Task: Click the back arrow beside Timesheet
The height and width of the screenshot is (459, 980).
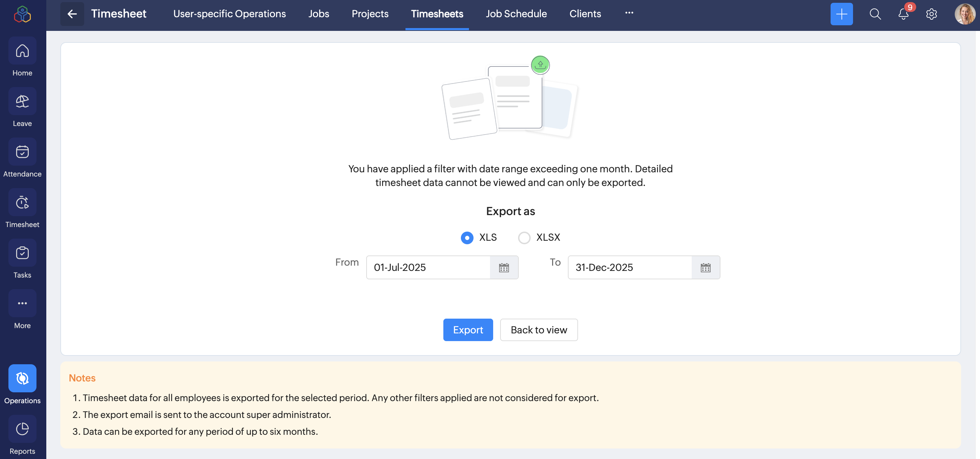Action: click(72, 14)
